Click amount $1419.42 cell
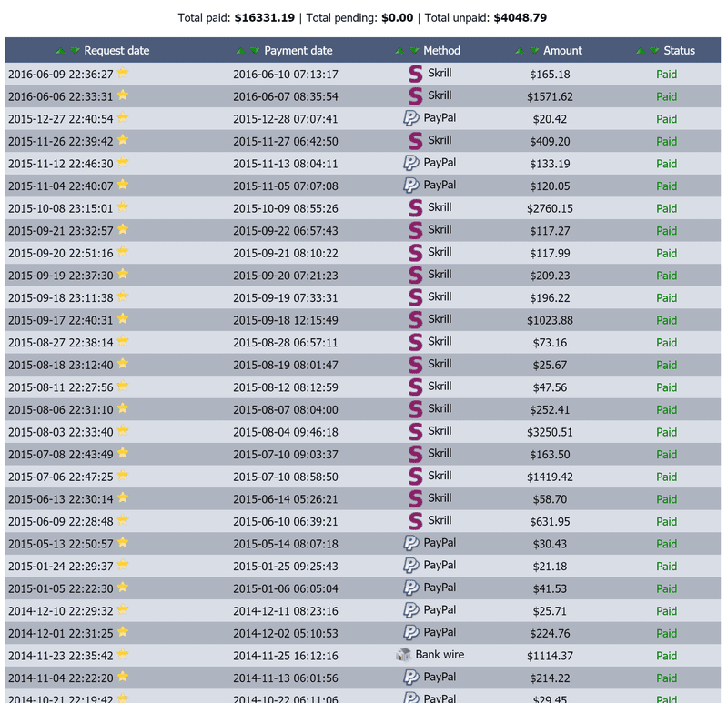728x703 pixels. click(550, 477)
